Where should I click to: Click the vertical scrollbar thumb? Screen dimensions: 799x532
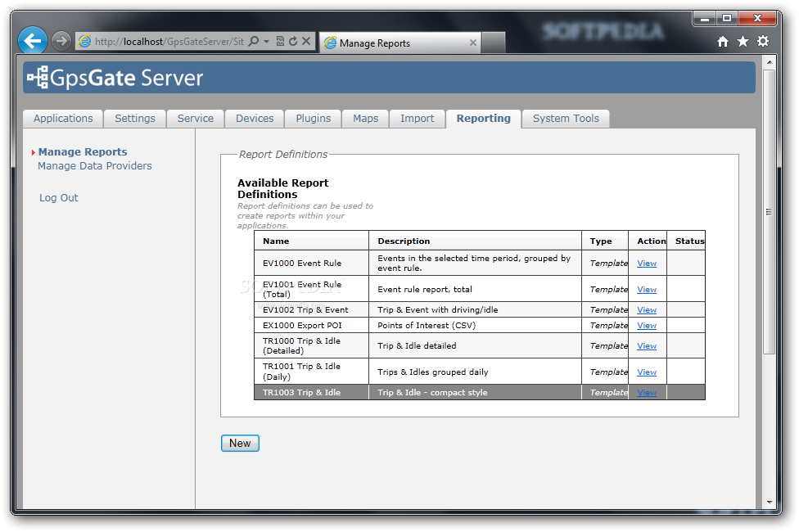click(x=770, y=212)
